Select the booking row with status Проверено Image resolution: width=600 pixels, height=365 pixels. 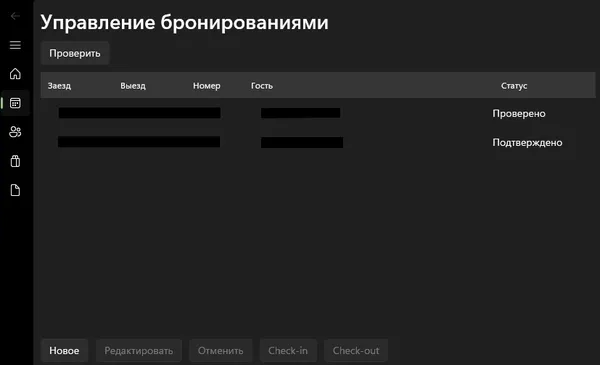318,113
